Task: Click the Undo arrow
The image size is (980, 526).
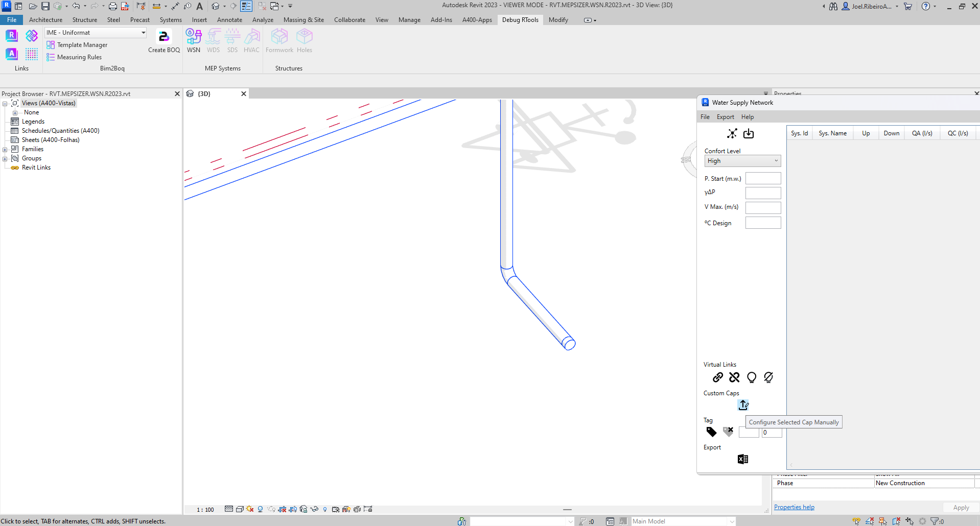Action: pyautogui.click(x=76, y=6)
